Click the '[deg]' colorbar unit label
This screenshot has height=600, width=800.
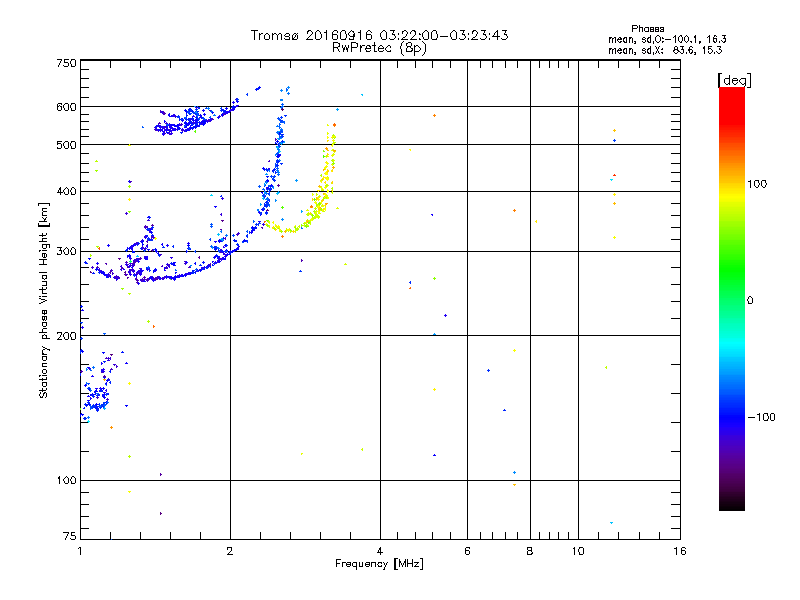pyautogui.click(x=734, y=80)
